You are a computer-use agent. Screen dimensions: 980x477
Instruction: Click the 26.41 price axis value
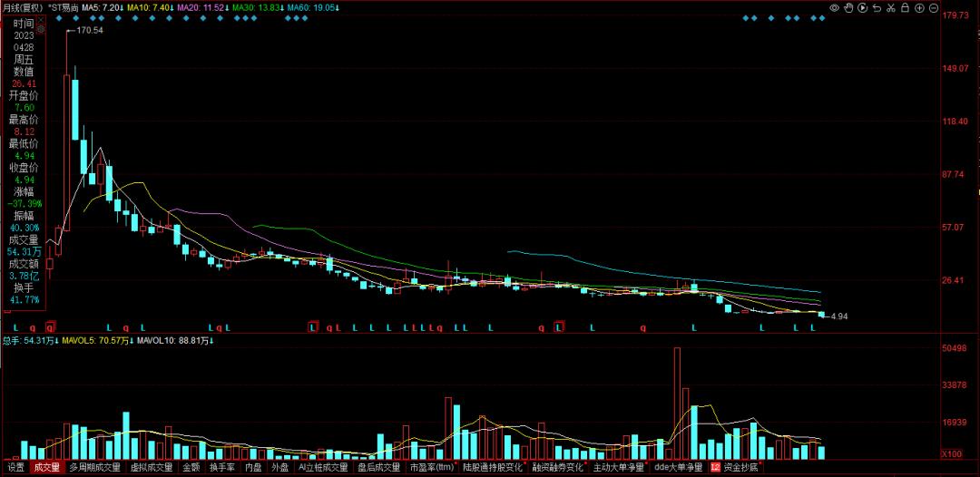click(955, 280)
